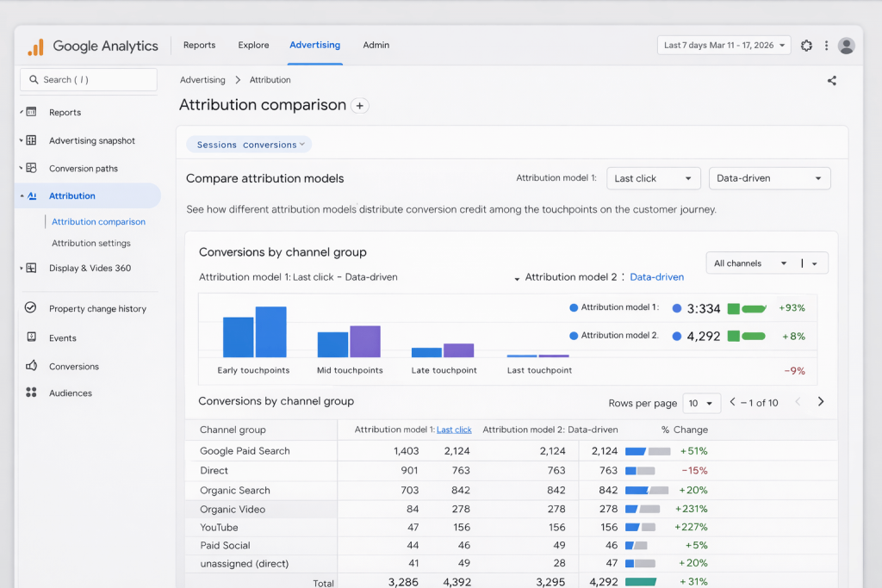The height and width of the screenshot is (588, 882).
Task: Click the Display & Videos 360 icon
Action: pyautogui.click(x=32, y=268)
